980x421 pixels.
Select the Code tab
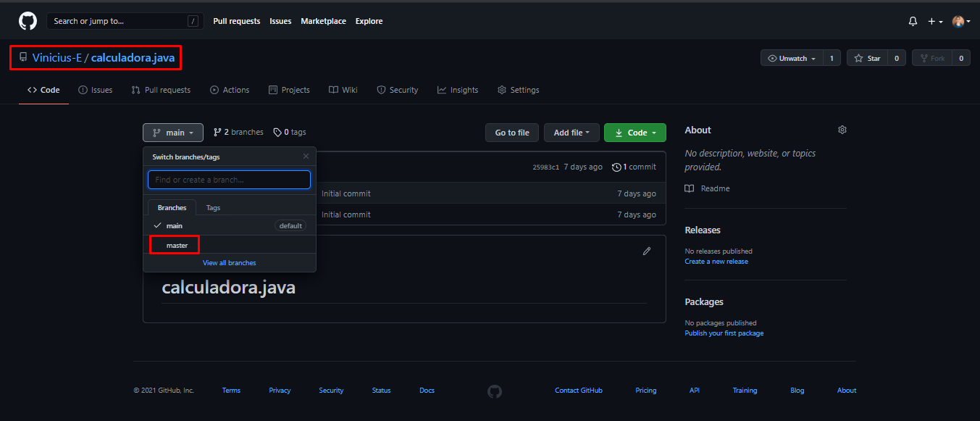tap(43, 90)
